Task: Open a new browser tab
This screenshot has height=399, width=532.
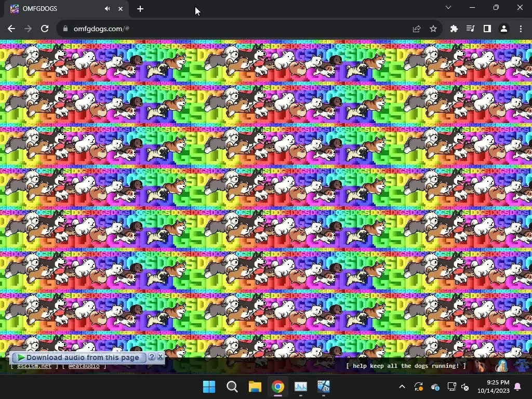Action: tap(140, 9)
